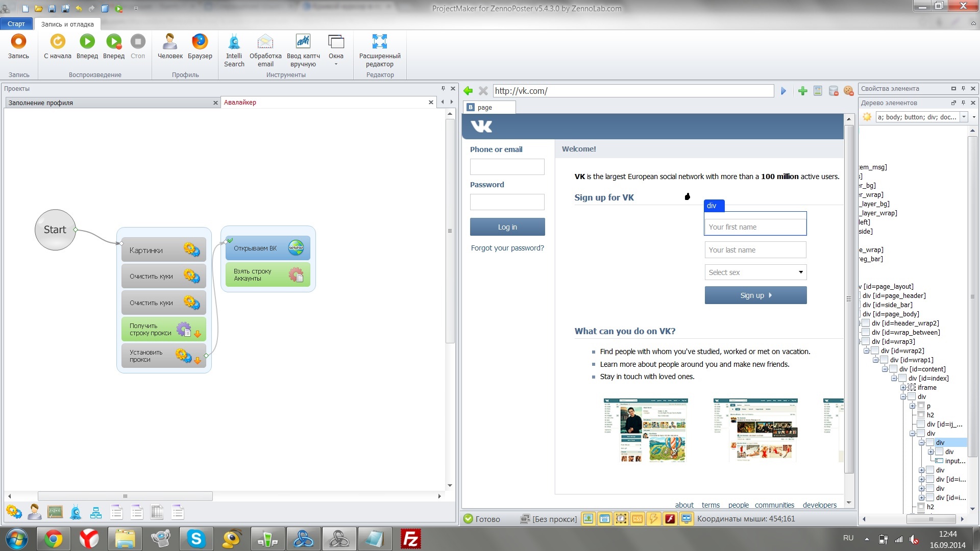This screenshot has height=551, width=980.
Task: Select Установить прокси action block
Action: click(163, 356)
